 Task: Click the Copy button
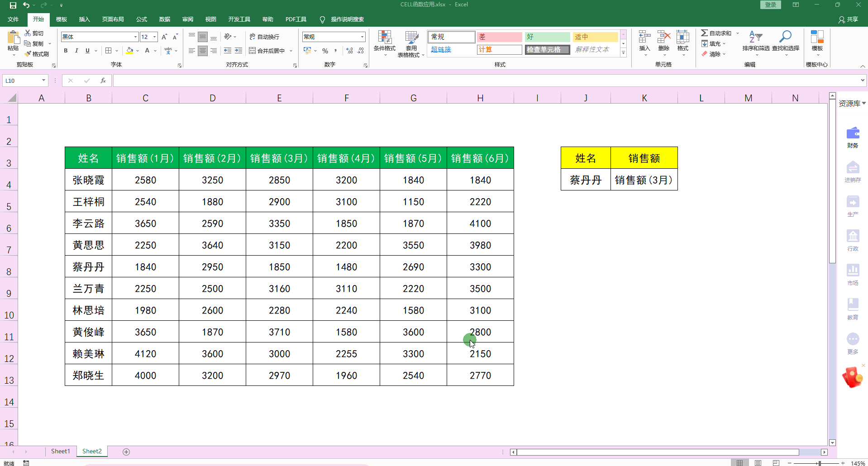[x=34, y=43]
